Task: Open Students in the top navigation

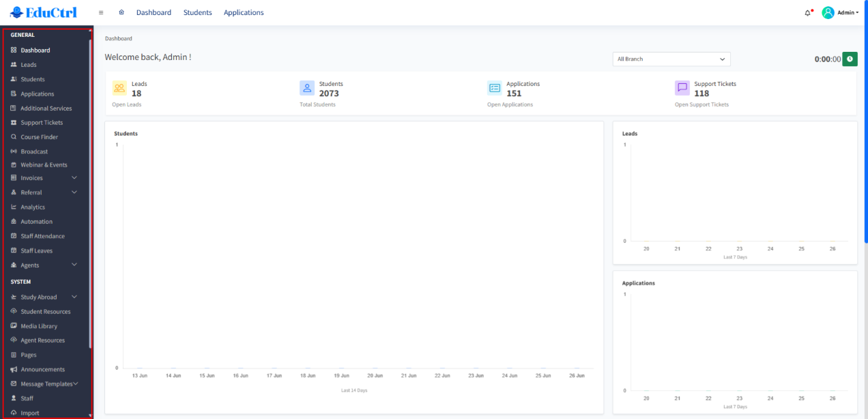Action: click(x=197, y=12)
